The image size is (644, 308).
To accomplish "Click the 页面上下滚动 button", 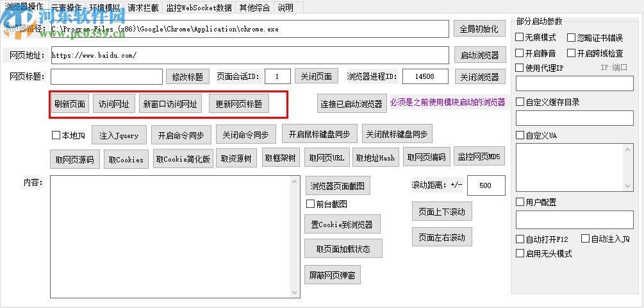I will [442, 211].
